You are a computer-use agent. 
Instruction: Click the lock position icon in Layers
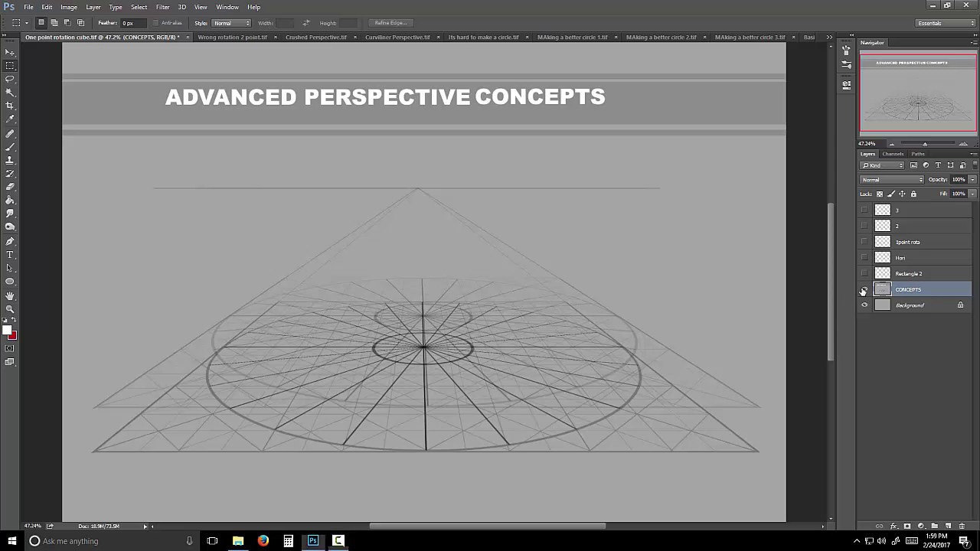(902, 194)
